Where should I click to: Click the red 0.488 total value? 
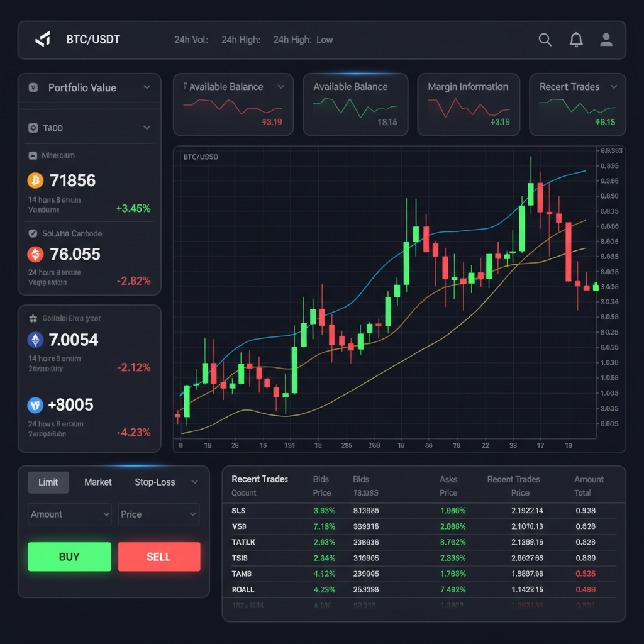[586, 590]
